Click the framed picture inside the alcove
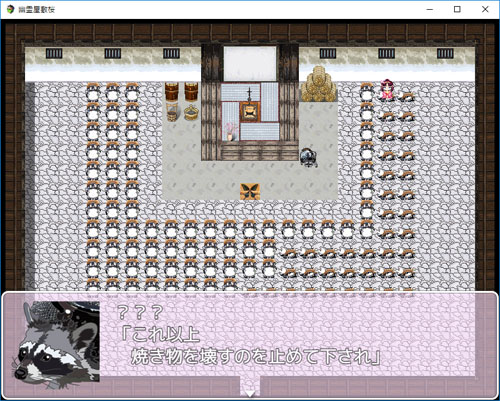Image resolution: width=500 pixels, height=401 pixels. click(x=250, y=112)
